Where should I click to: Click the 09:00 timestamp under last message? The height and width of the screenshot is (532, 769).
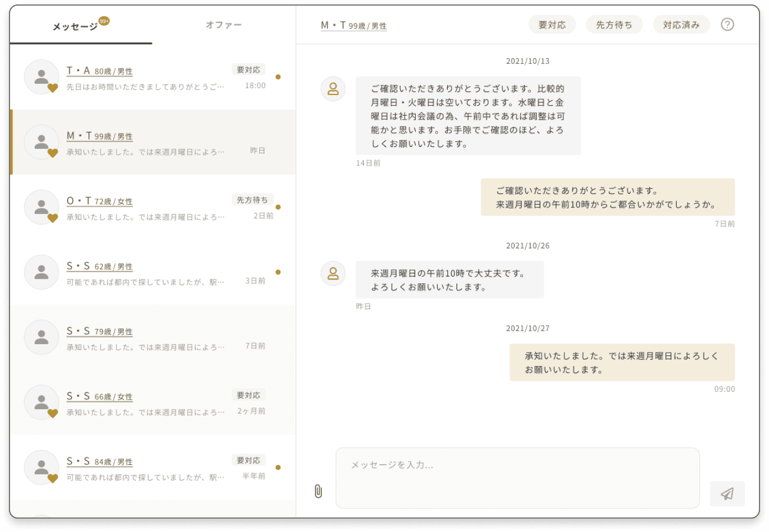(x=724, y=389)
